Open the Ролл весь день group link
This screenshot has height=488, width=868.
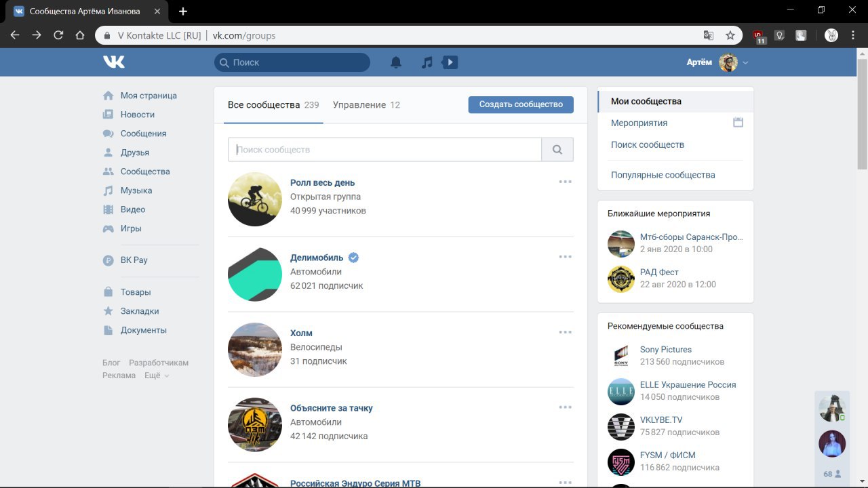coord(322,182)
